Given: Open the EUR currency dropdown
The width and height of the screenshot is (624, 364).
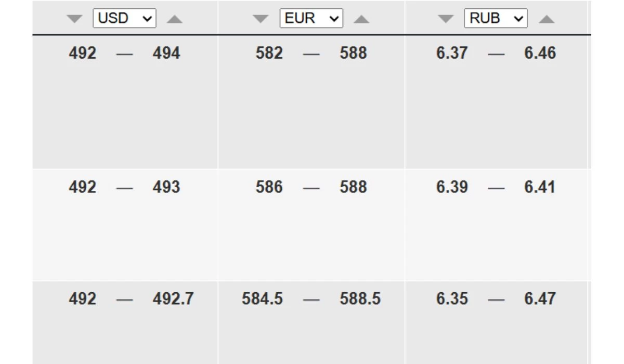Looking at the screenshot, I should pos(311,18).
